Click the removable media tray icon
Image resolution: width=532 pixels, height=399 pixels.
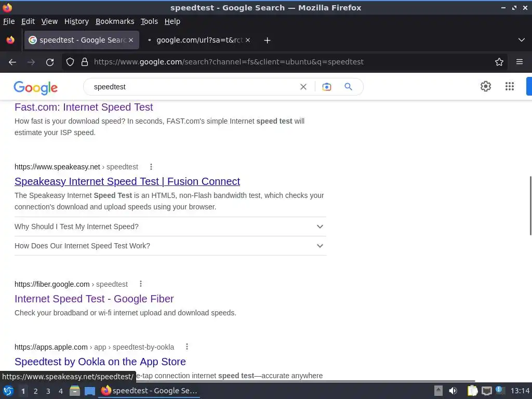(x=438, y=391)
